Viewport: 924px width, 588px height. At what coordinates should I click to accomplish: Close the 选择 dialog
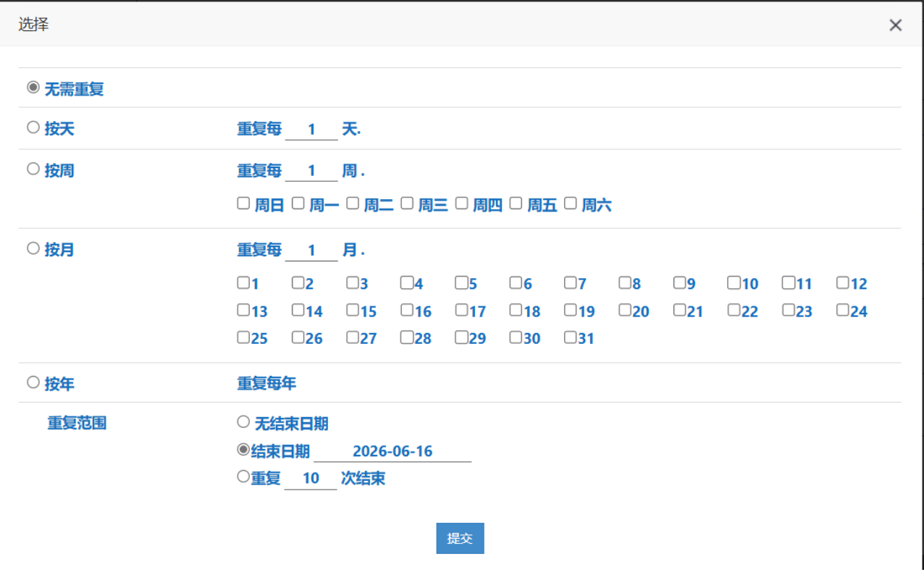(896, 25)
